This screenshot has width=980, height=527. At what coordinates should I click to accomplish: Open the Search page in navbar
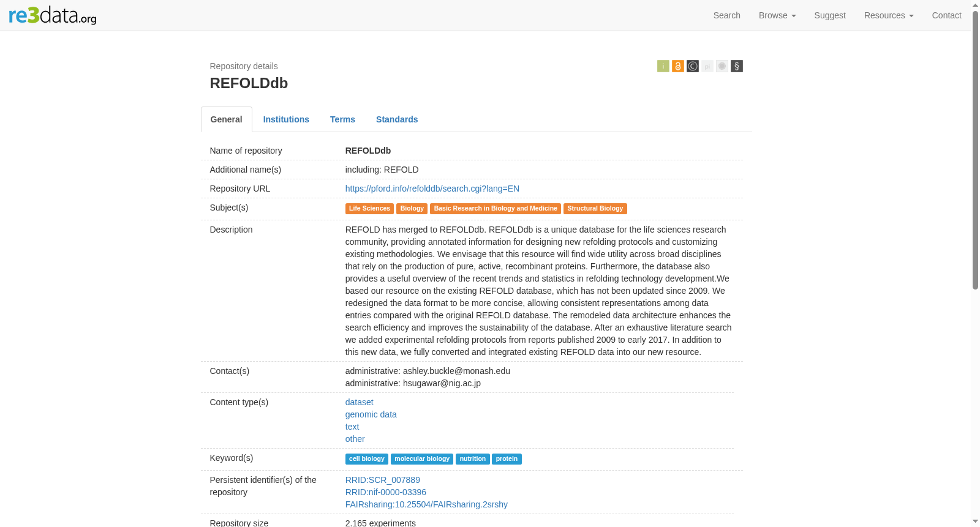tap(727, 15)
